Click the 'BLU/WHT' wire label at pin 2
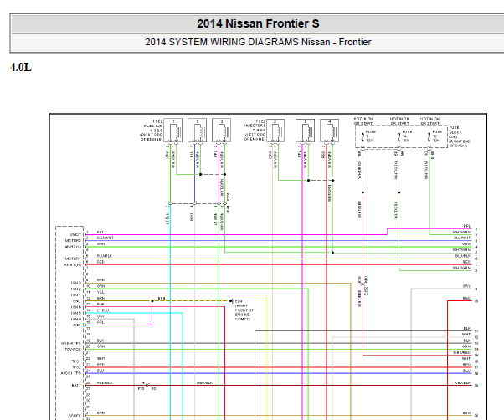The image size is (504, 420). [x=105, y=238]
